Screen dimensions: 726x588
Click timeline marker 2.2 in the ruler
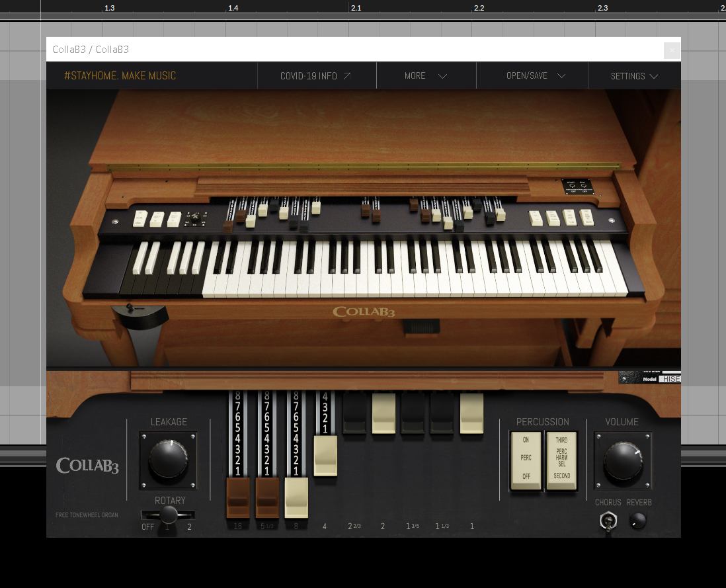tap(479, 8)
